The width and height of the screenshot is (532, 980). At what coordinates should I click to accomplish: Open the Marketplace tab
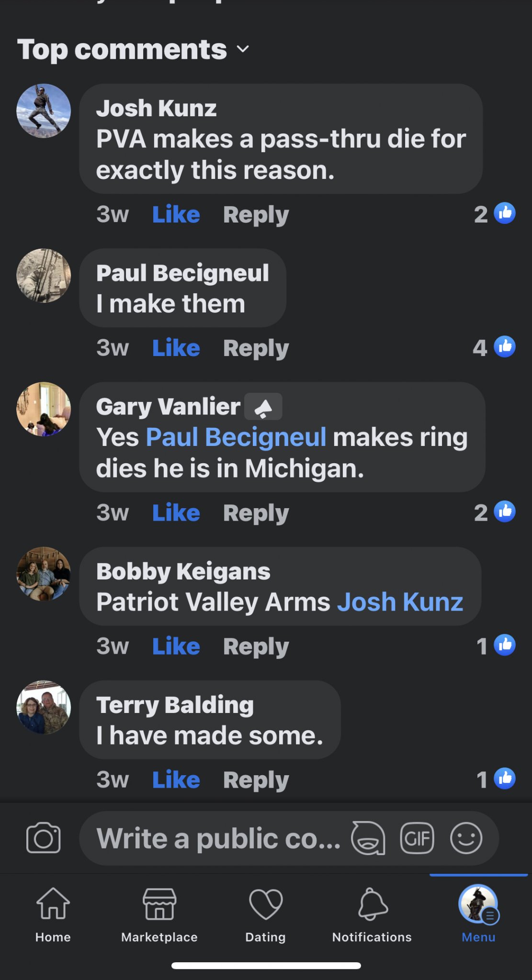159,915
